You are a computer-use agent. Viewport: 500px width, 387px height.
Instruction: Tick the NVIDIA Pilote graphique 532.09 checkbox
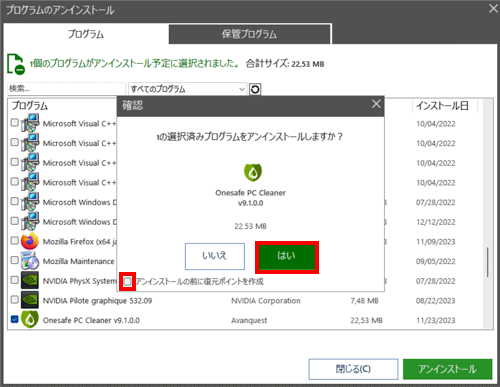[14, 300]
